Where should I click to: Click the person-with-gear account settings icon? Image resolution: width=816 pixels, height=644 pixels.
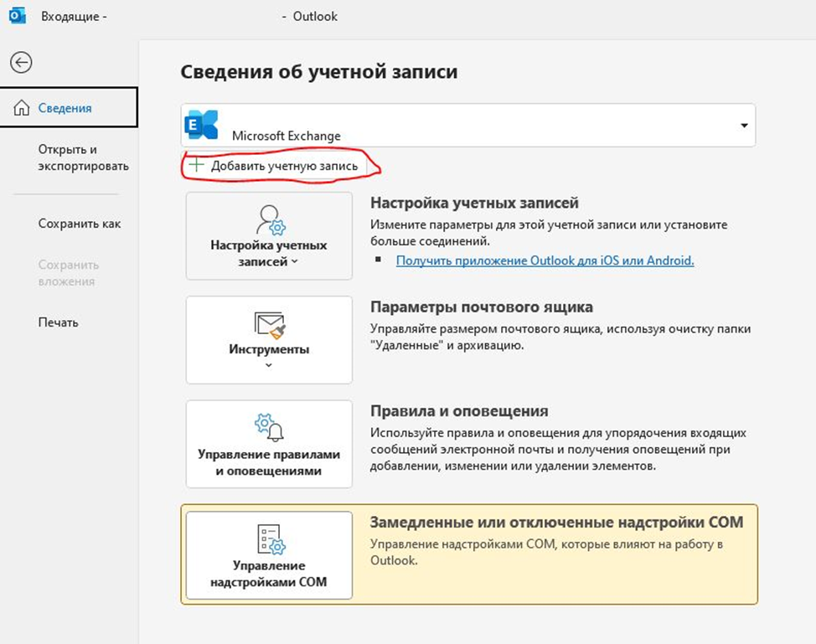(271, 220)
